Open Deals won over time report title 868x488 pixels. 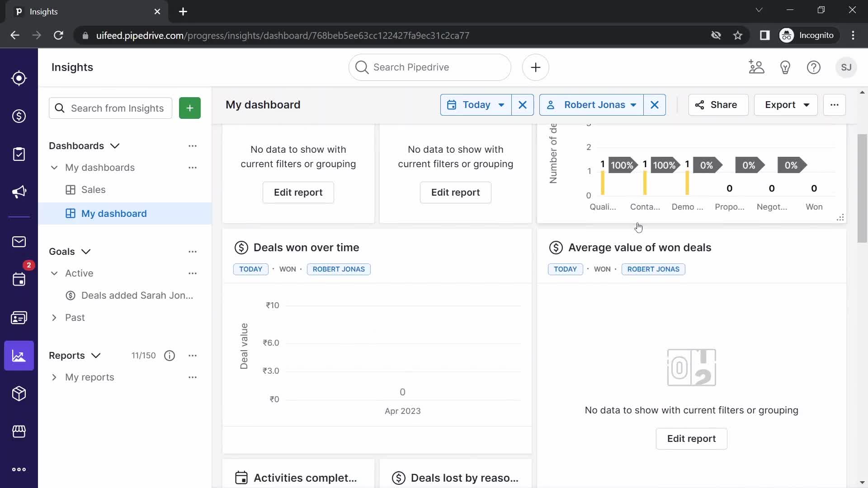pyautogui.click(x=307, y=248)
